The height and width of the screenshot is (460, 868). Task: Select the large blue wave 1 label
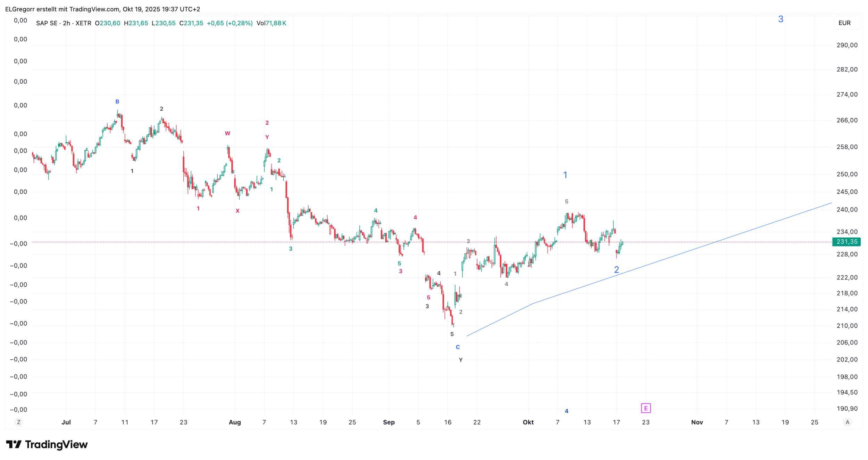click(x=565, y=175)
